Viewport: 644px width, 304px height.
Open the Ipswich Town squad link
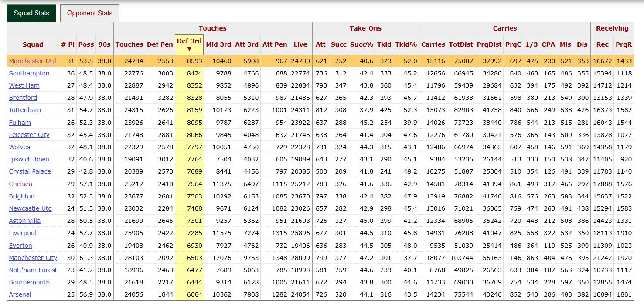coord(29,159)
